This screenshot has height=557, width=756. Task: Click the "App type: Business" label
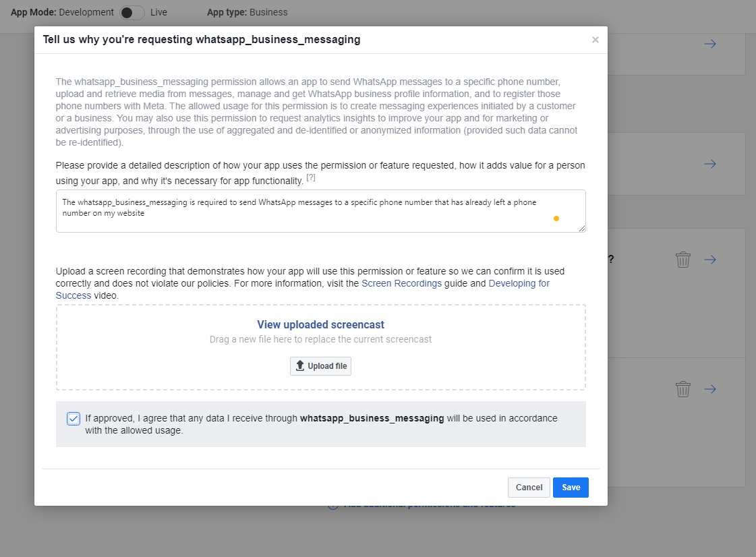(248, 13)
